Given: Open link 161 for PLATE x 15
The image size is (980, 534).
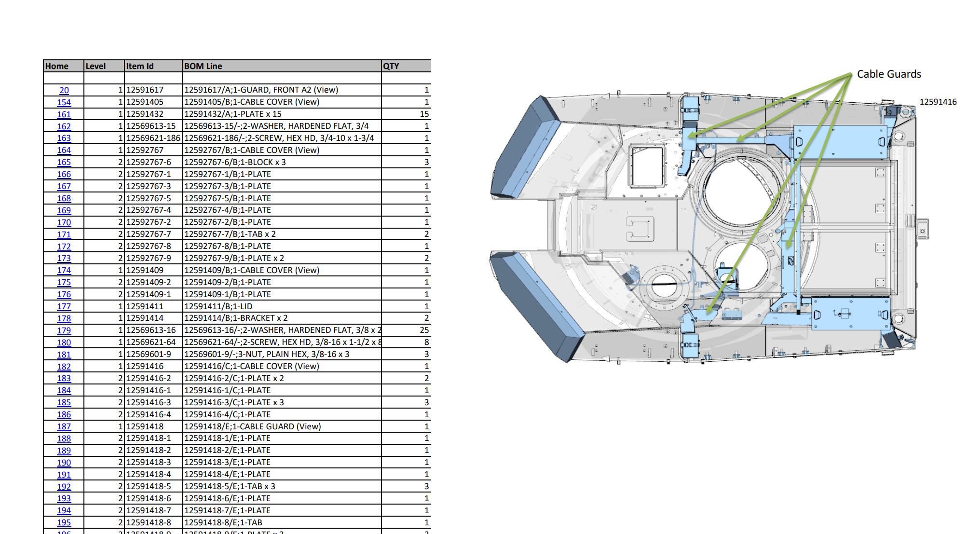Looking at the screenshot, I should pyautogui.click(x=64, y=114).
